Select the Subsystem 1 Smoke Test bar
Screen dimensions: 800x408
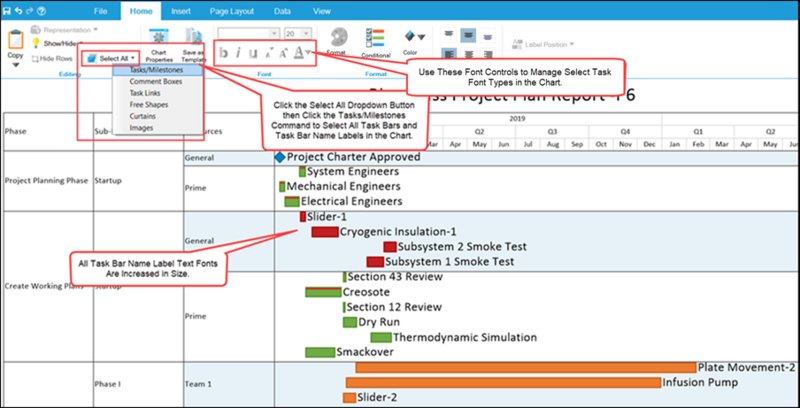[x=375, y=262]
